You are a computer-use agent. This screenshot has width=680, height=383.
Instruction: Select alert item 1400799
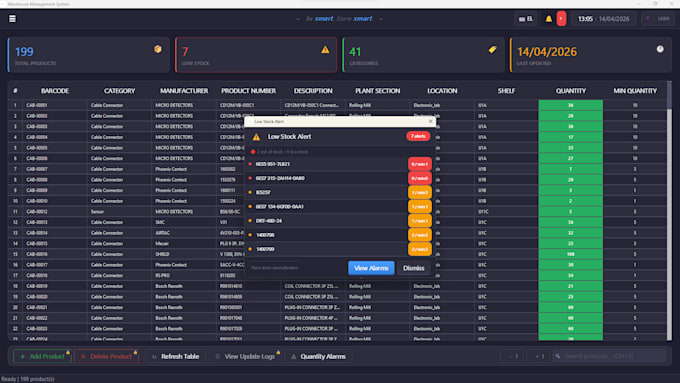coord(340,249)
